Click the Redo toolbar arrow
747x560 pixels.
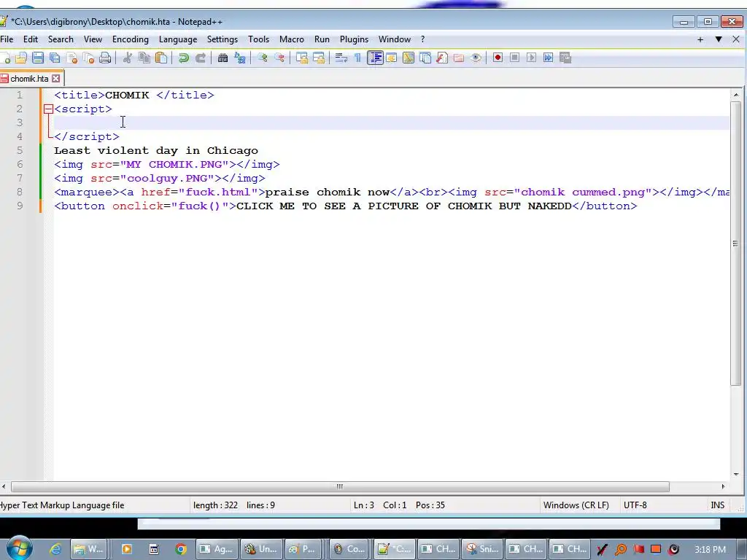point(201,58)
